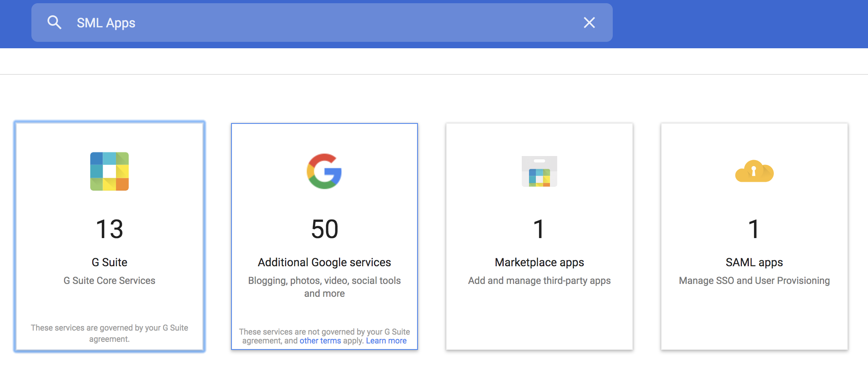Click the count 13 on the G Suite card
This screenshot has height=370, width=868.
(109, 228)
